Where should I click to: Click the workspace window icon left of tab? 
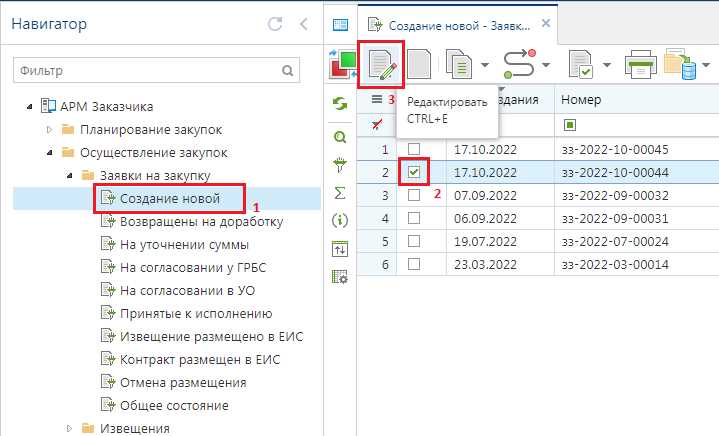340,25
